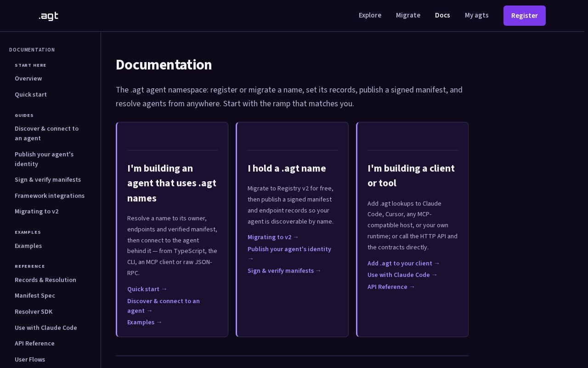Follow card link Publish your agent's identity →

[x=289, y=254]
